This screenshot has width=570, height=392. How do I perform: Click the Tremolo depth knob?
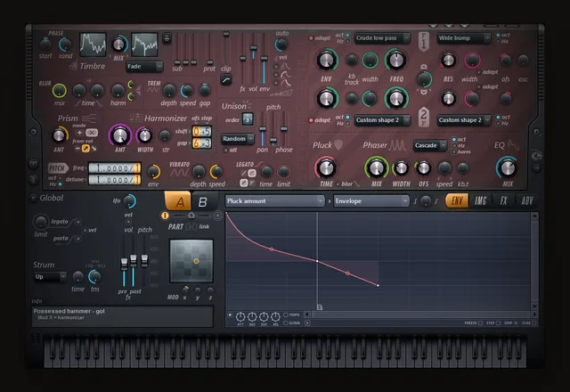click(x=168, y=91)
